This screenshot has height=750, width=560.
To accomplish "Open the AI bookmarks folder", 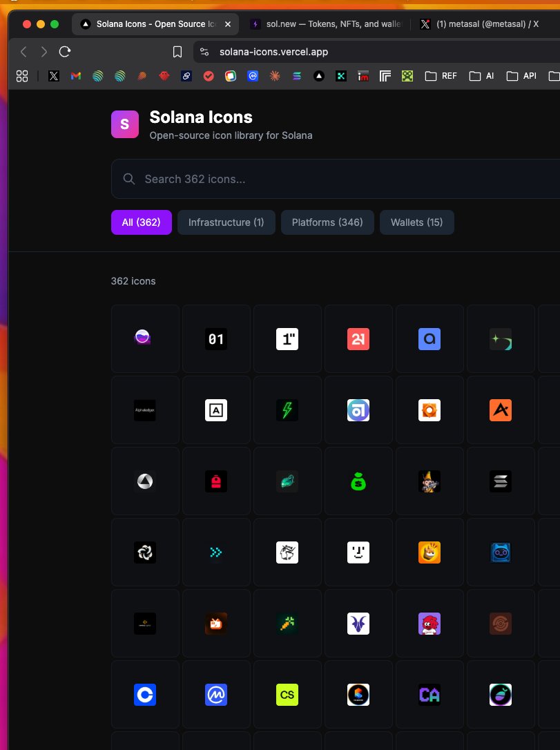I will click(x=481, y=75).
